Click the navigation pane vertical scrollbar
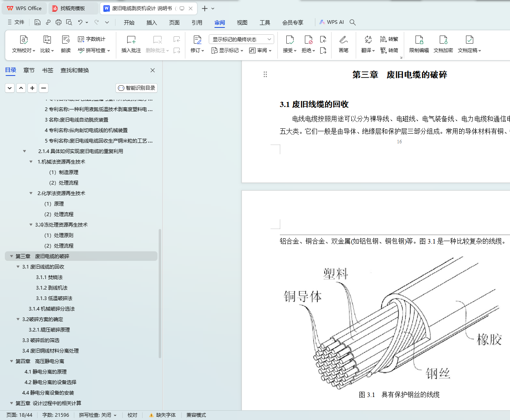This screenshot has height=420, width=510. click(x=160, y=294)
